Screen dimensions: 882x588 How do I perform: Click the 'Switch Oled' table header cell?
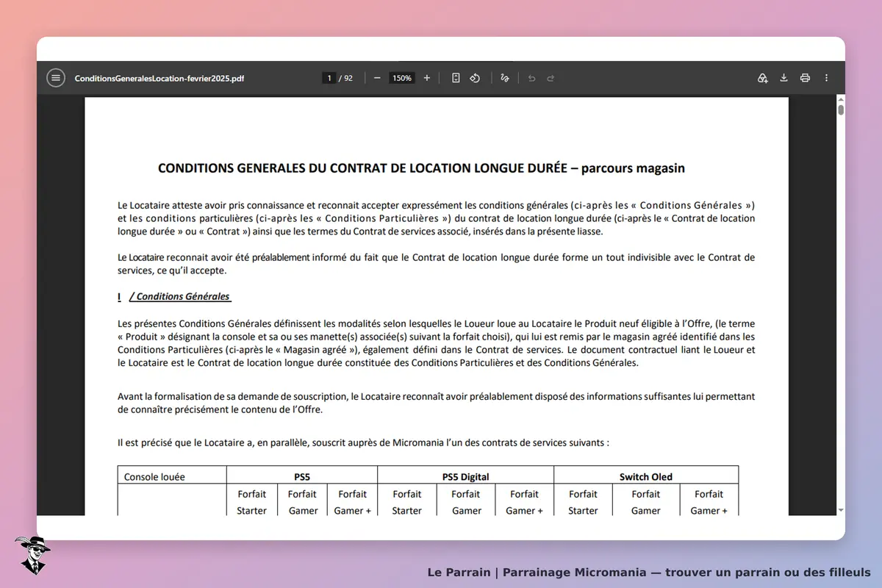[646, 475]
